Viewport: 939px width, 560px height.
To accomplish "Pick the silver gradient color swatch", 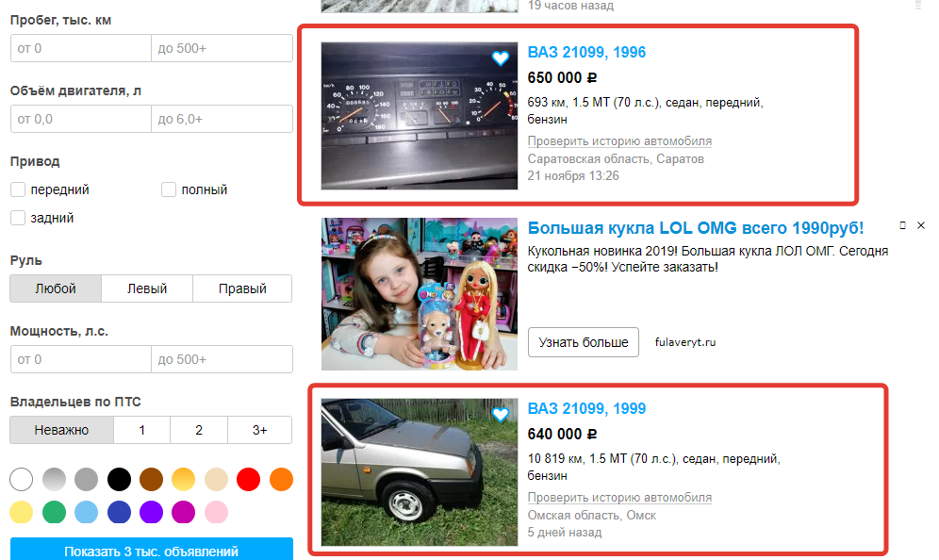I will pyautogui.click(x=54, y=479).
